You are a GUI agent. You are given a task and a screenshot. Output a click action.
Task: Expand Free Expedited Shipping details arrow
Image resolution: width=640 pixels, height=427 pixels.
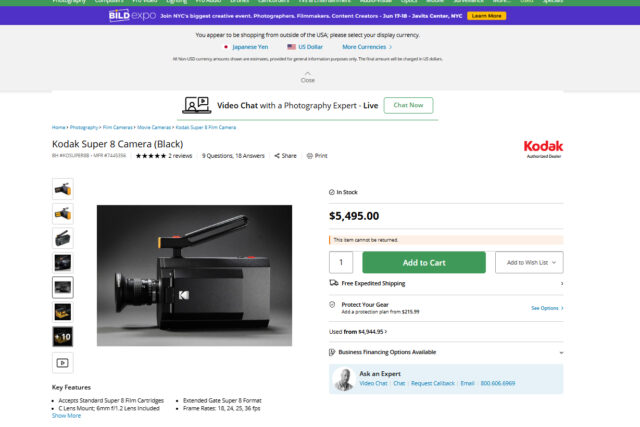point(562,283)
